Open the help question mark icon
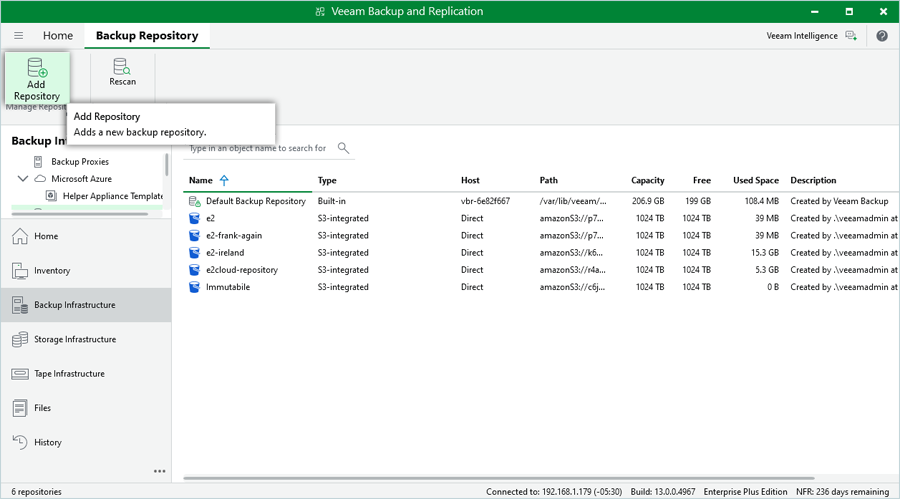This screenshot has height=499, width=900. tap(882, 36)
